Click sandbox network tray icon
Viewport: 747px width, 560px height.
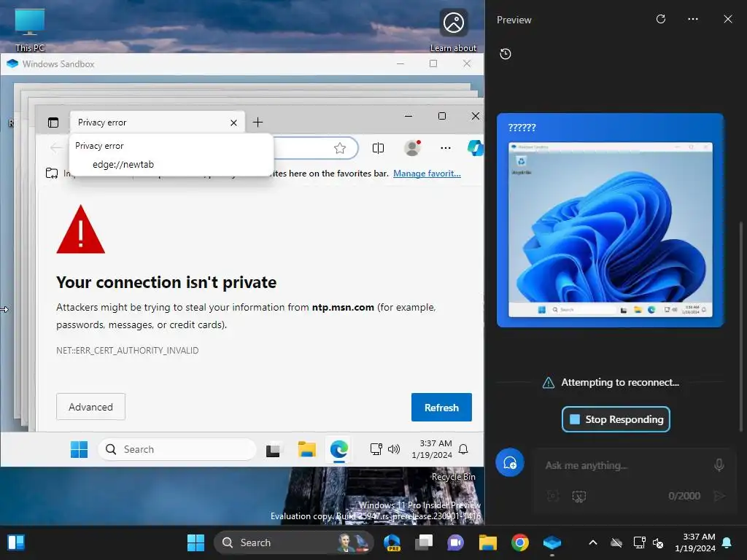376,449
